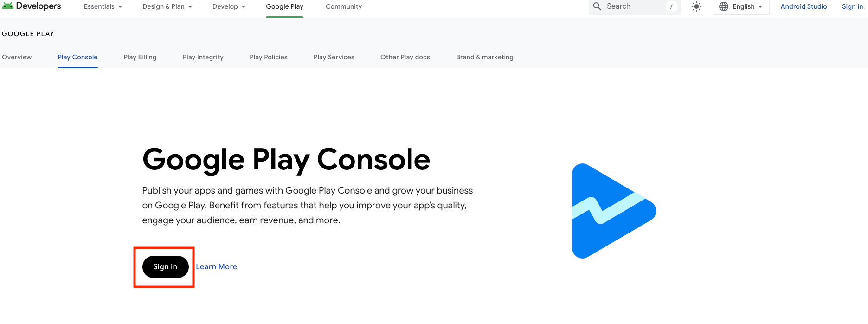
Task: Click the globe language icon
Action: click(724, 6)
